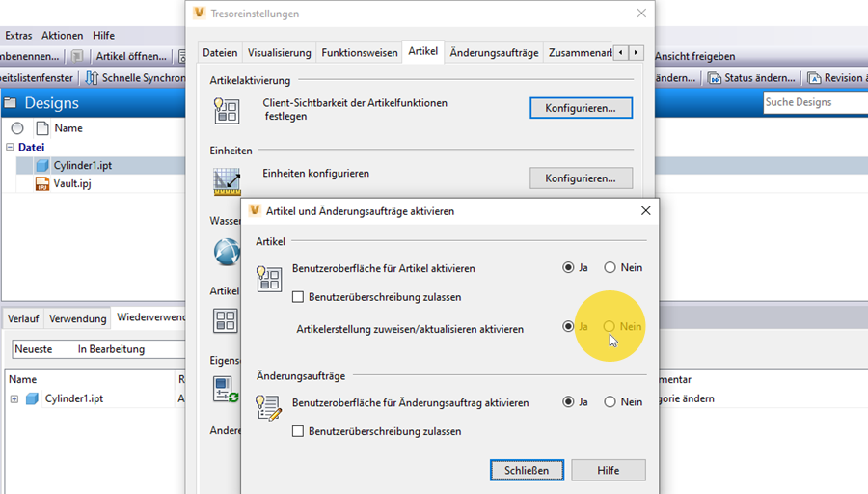
Task: Close the Tresoreinstellungen window
Action: pyautogui.click(x=641, y=14)
